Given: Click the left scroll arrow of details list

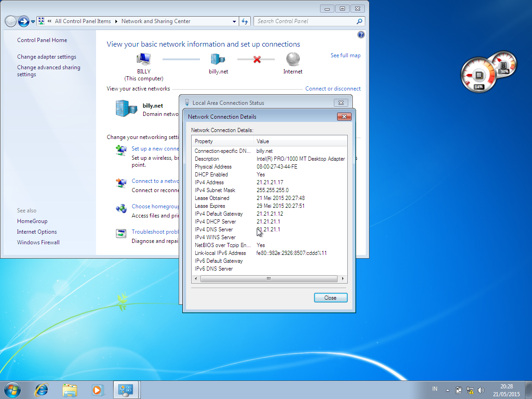Looking at the screenshot, I should pyautogui.click(x=196, y=278).
